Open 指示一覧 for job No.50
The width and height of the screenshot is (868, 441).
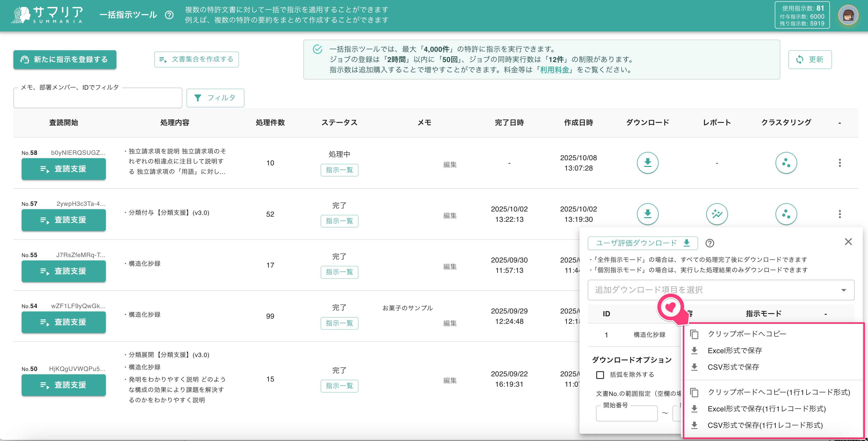[x=339, y=386]
